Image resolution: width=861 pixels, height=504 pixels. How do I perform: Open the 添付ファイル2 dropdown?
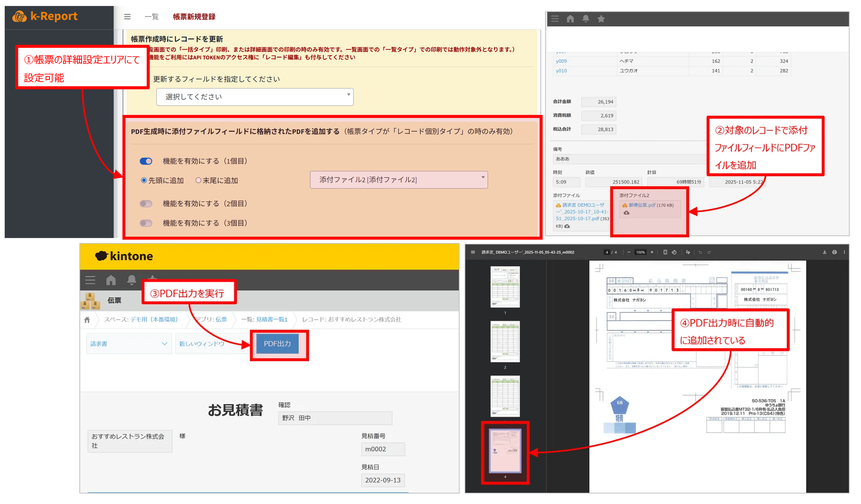click(399, 180)
